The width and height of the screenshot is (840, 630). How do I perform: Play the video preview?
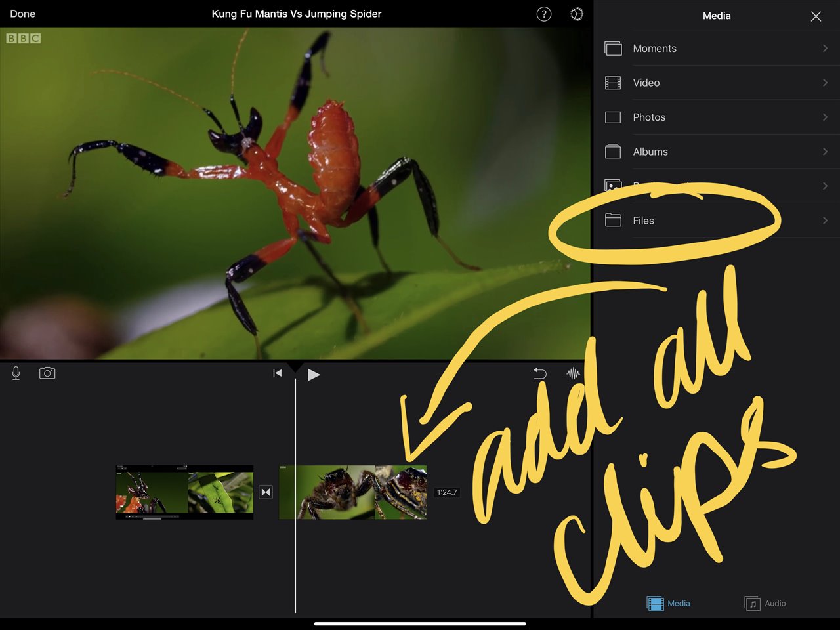pyautogui.click(x=314, y=375)
